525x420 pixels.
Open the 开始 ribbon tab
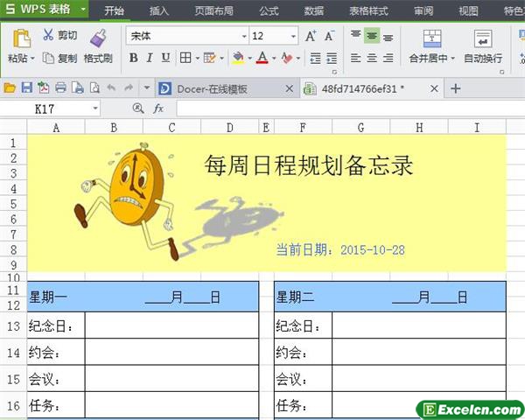[114, 10]
